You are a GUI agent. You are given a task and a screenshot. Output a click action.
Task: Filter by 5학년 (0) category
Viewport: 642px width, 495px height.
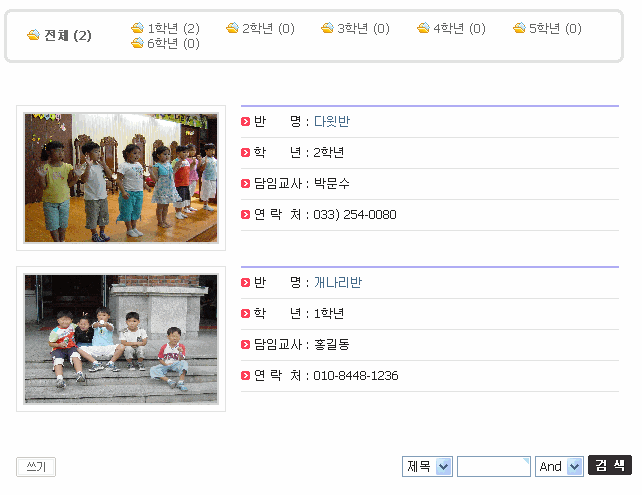coord(555,28)
